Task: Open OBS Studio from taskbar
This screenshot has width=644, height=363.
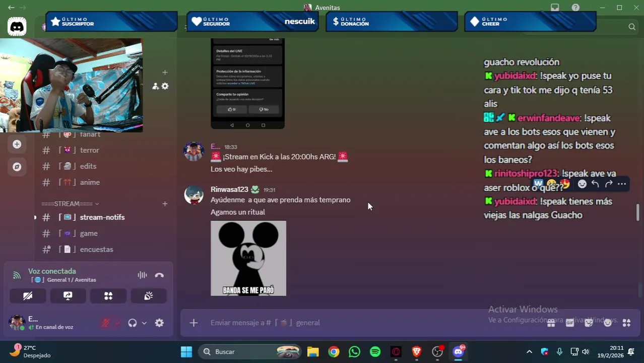Action: coord(437,352)
